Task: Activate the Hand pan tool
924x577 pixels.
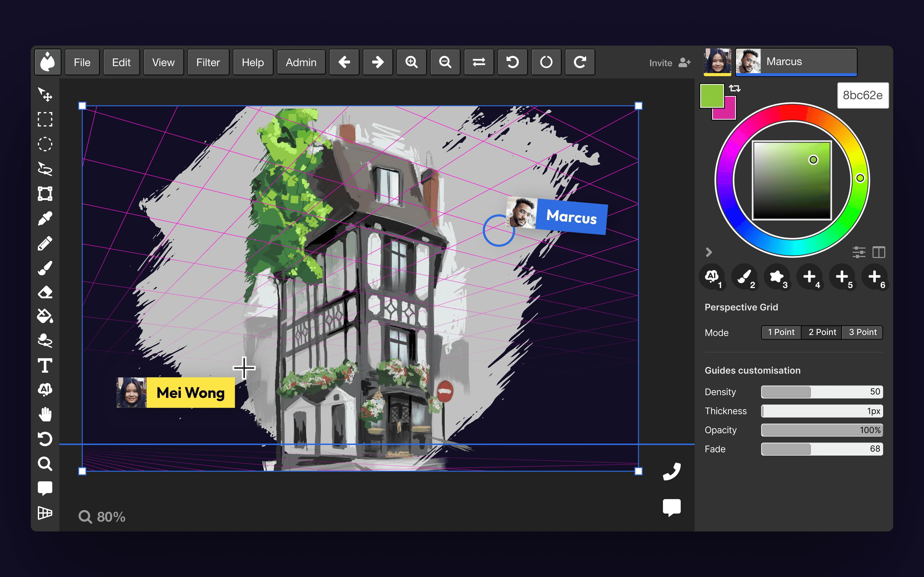Action: [x=45, y=414]
